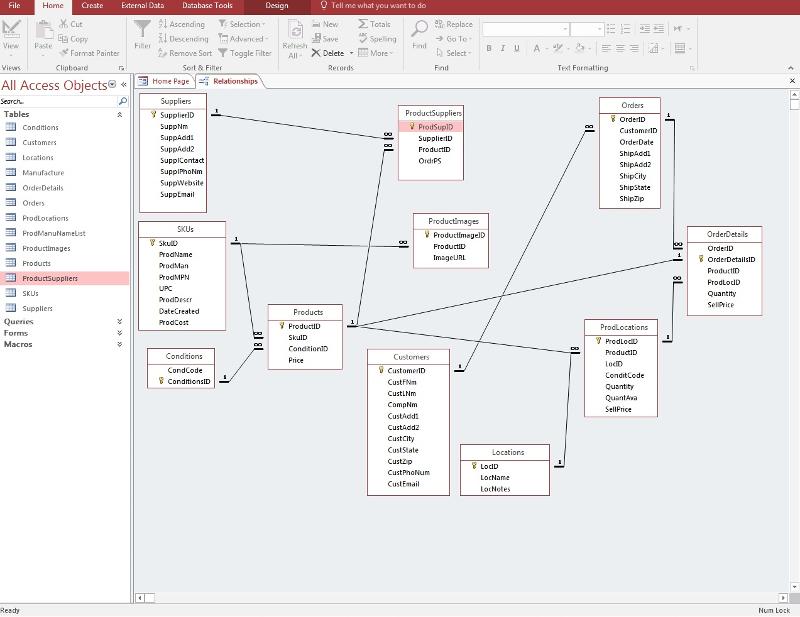
Task: Expand the Queries group
Action: [120, 322]
